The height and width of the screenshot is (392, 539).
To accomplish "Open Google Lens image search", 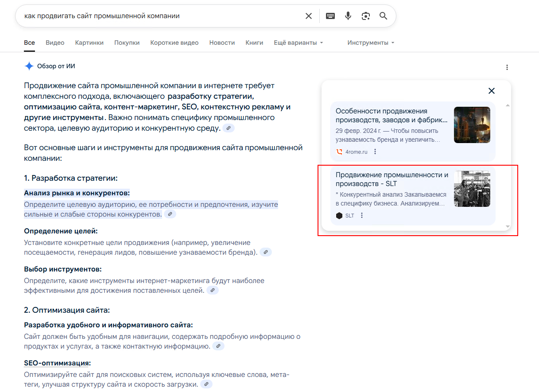I will click(366, 16).
